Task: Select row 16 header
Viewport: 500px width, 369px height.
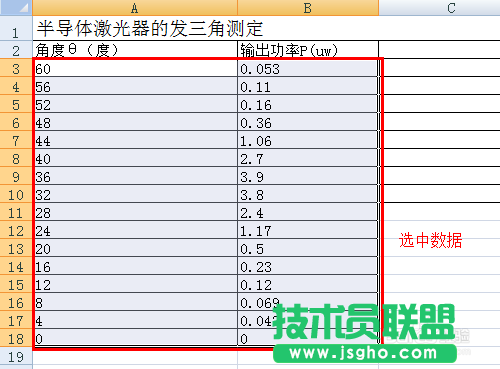Action: pyautogui.click(x=16, y=302)
